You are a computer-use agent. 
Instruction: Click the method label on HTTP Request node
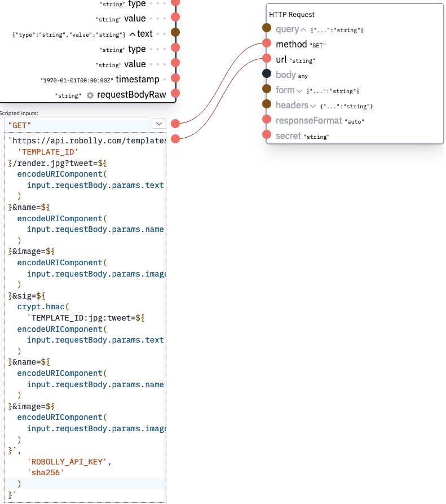(x=292, y=44)
